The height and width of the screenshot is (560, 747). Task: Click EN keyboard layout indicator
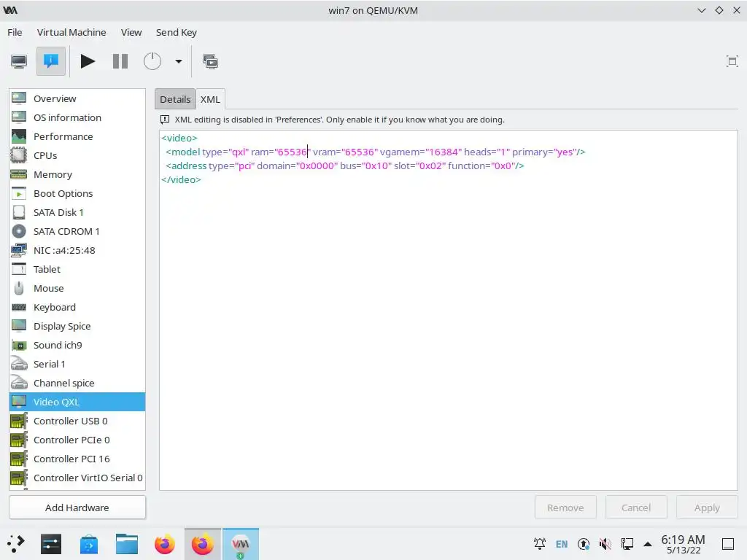pos(562,544)
